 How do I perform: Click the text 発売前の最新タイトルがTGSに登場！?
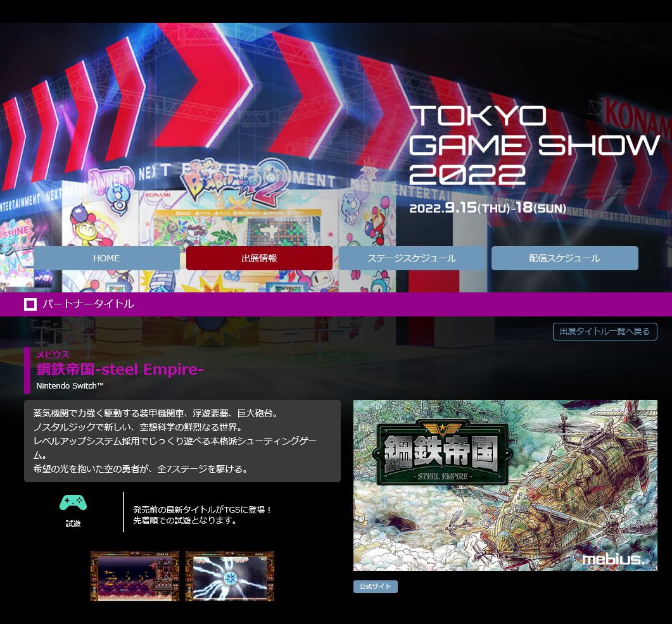coord(202,509)
